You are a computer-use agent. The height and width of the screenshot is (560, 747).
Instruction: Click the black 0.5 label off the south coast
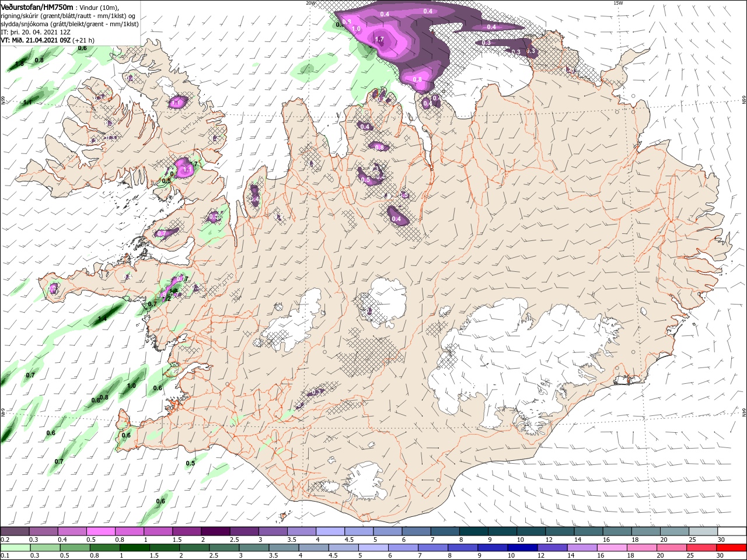tap(190, 464)
